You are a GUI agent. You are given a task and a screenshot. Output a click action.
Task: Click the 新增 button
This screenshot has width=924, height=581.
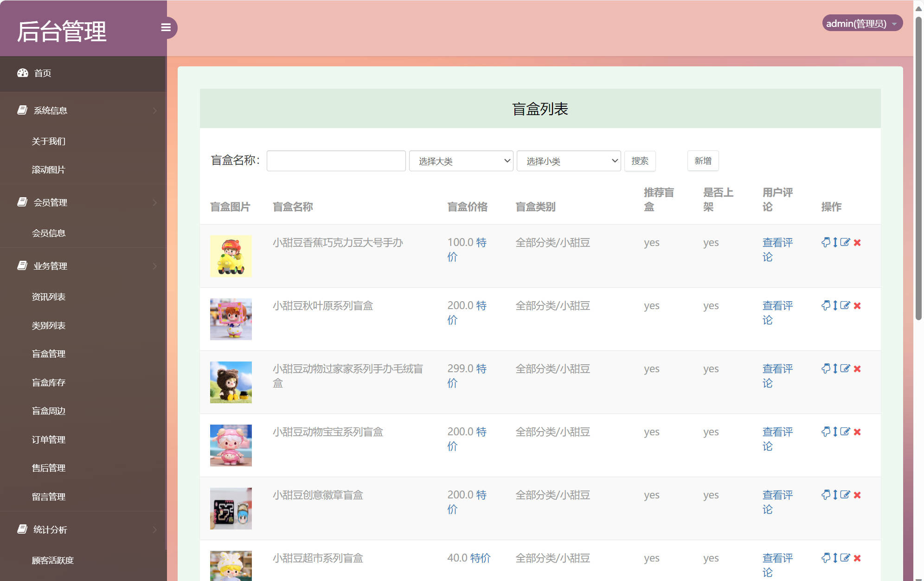coord(703,161)
